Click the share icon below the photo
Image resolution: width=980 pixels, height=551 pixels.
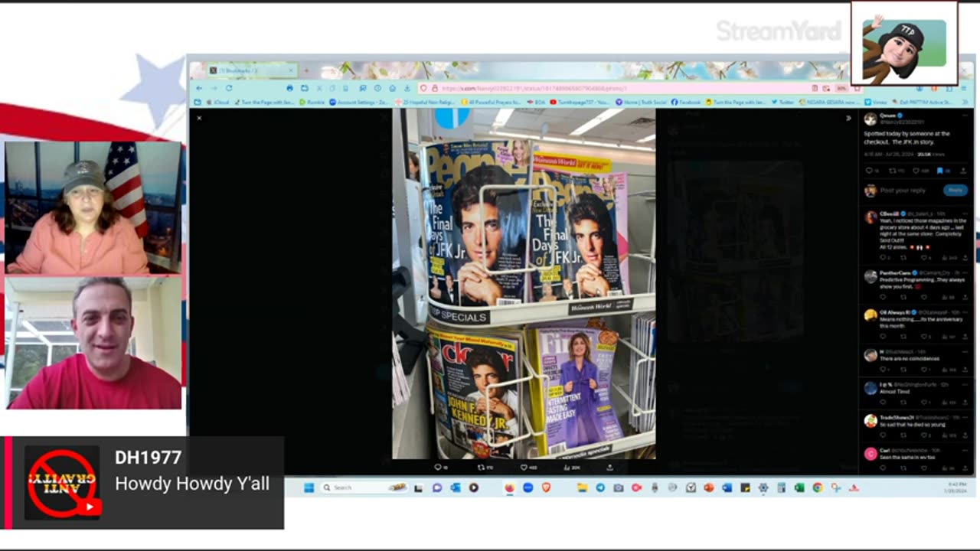point(610,467)
